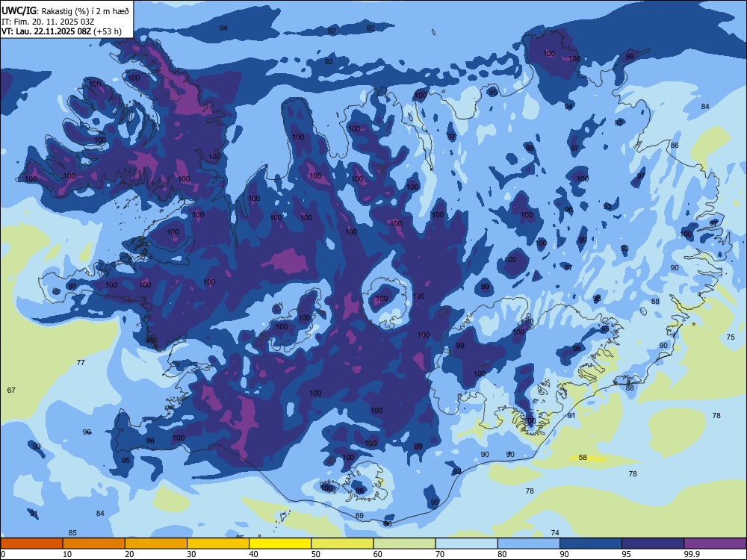Screen dimensions: 747x560
Task: Click the '89' value on the map
Action: click(x=360, y=516)
